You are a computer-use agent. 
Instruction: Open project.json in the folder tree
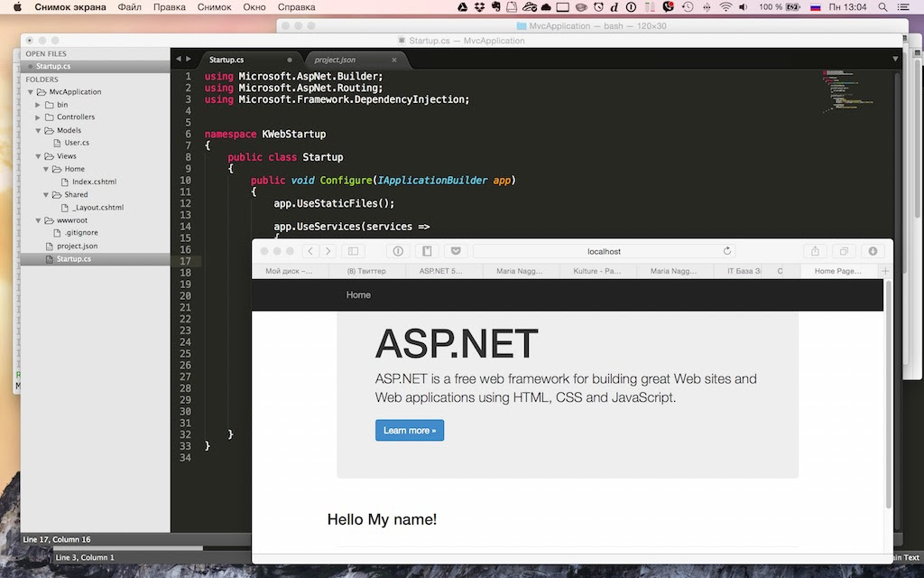[x=78, y=246]
